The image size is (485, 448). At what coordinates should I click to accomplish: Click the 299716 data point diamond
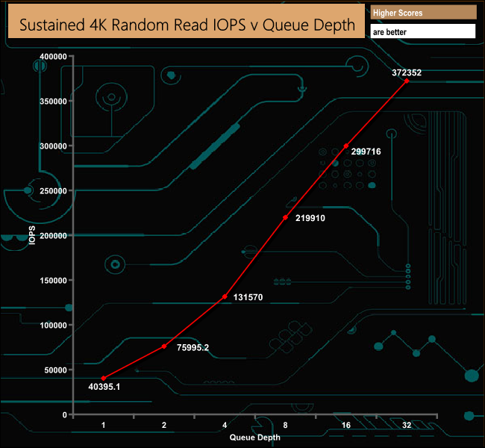tap(346, 146)
